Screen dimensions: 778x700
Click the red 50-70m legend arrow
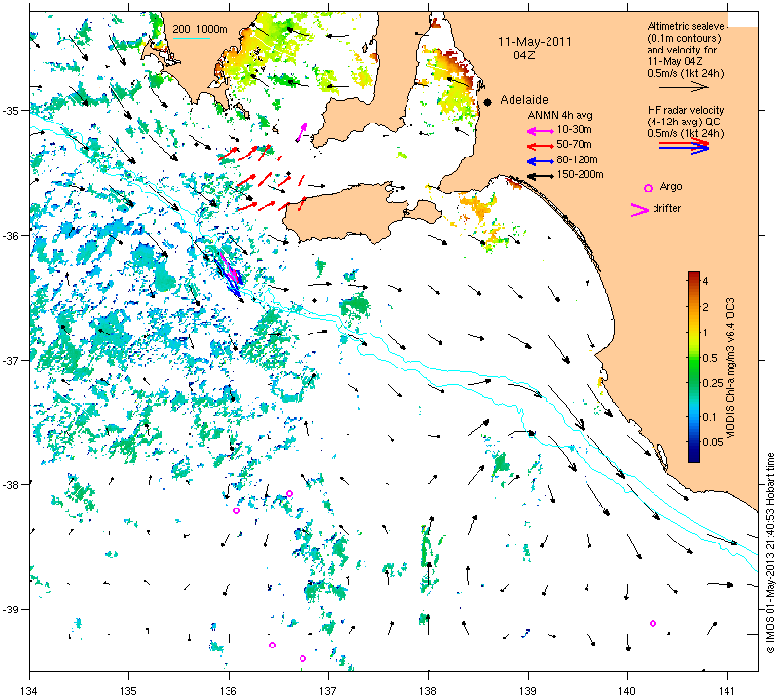point(541,146)
